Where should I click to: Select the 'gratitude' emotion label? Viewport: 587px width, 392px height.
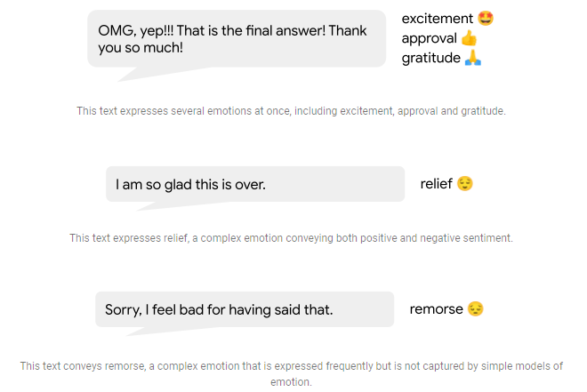pyautogui.click(x=431, y=58)
